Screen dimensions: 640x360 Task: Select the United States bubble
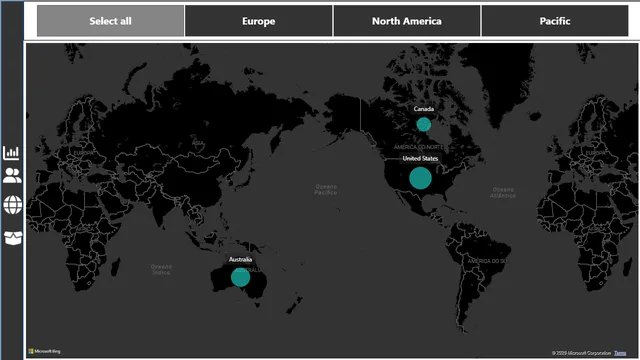tap(420, 178)
